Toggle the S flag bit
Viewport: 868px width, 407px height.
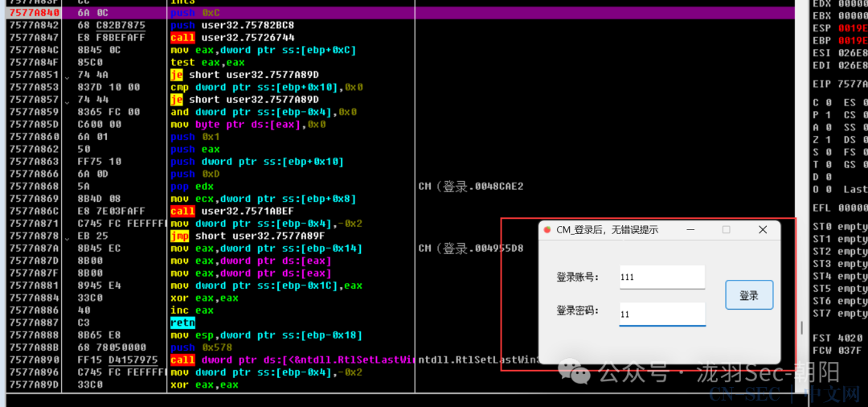pos(829,152)
